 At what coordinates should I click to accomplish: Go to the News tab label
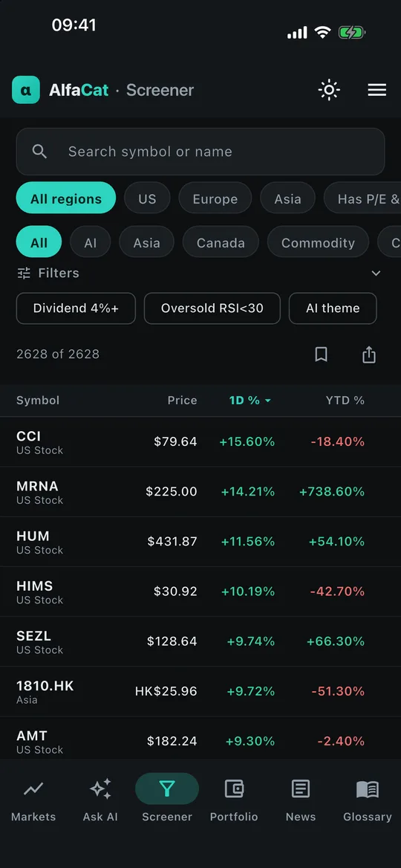[301, 817]
